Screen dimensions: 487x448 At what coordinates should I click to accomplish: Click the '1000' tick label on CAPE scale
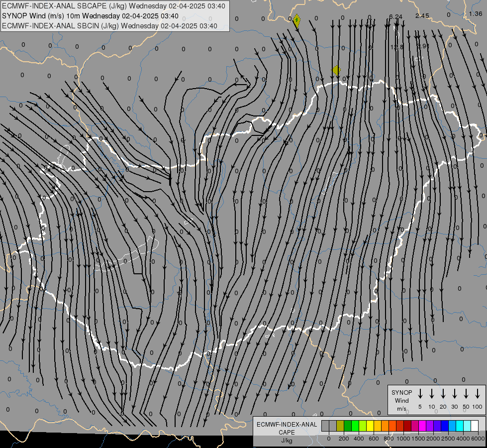click(403, 439)
